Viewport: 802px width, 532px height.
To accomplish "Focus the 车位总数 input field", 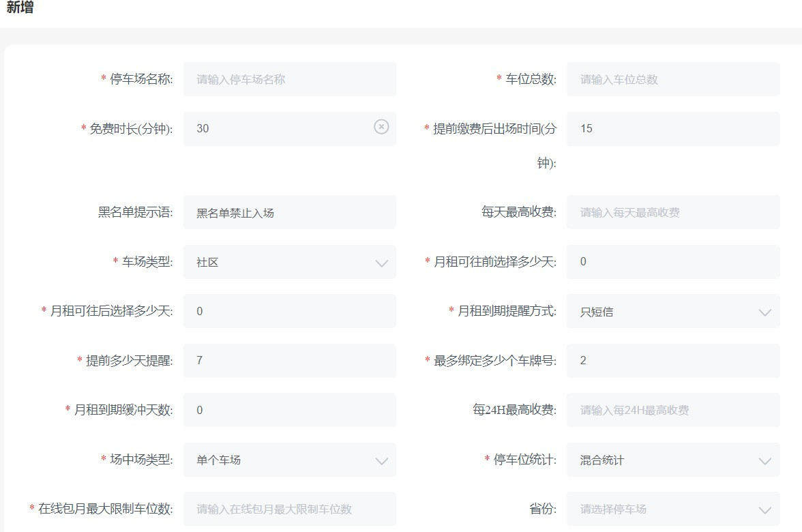I will pos(672,79).
